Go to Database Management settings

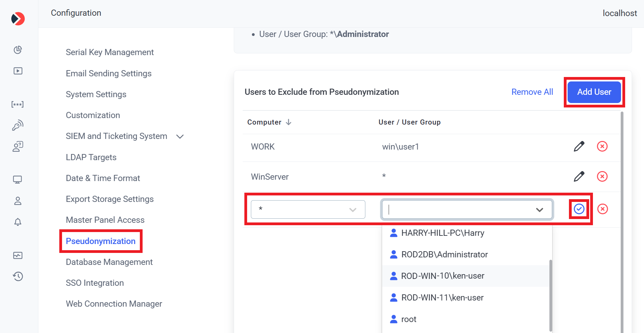click(x=109, y=262)
